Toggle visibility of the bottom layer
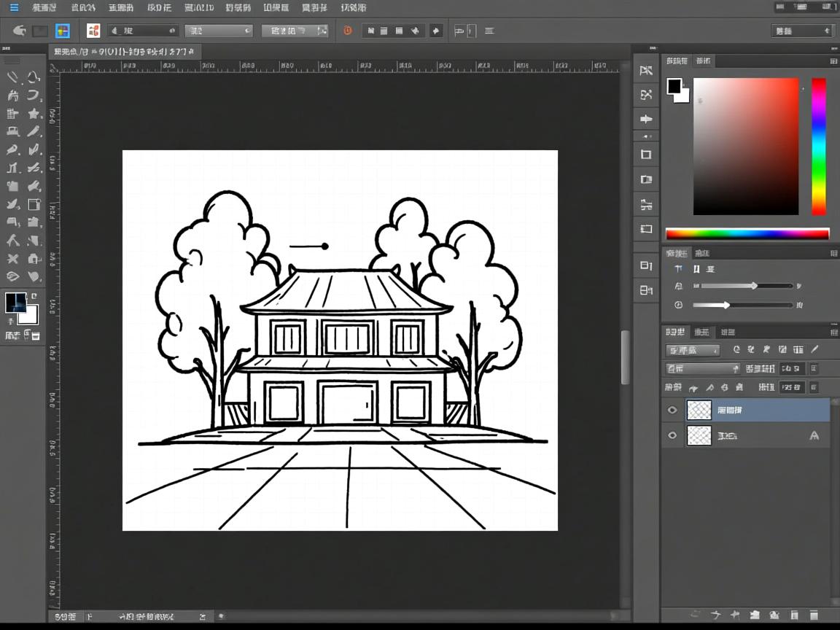 [x=672, y=436]
